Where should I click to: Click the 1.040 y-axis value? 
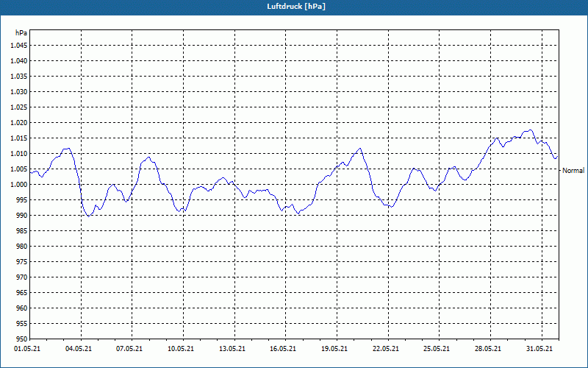(19, 61)
